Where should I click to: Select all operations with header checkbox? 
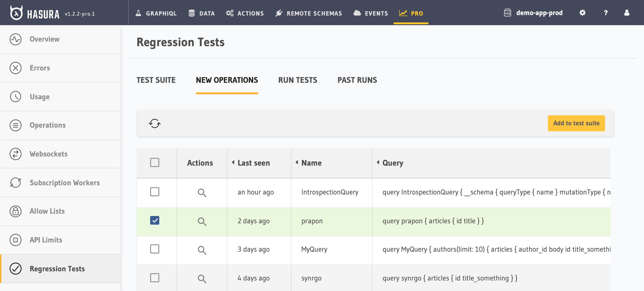[154, 162]
